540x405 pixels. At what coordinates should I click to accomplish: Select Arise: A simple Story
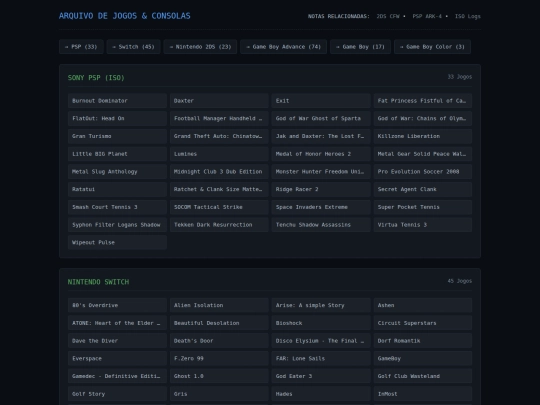point(321,305)
